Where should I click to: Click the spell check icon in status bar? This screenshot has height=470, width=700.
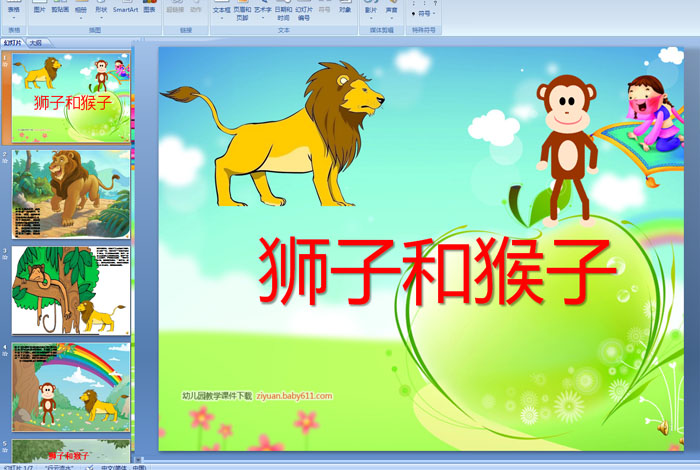(90, 467)
